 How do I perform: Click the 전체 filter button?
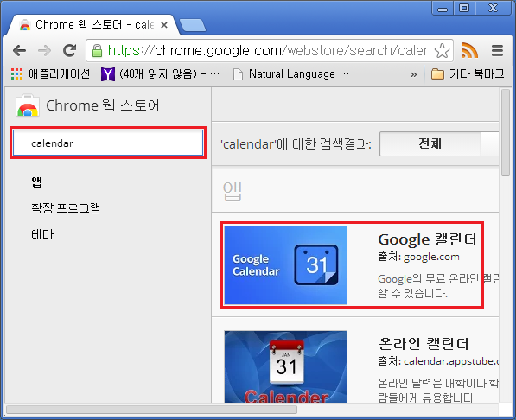430,143
